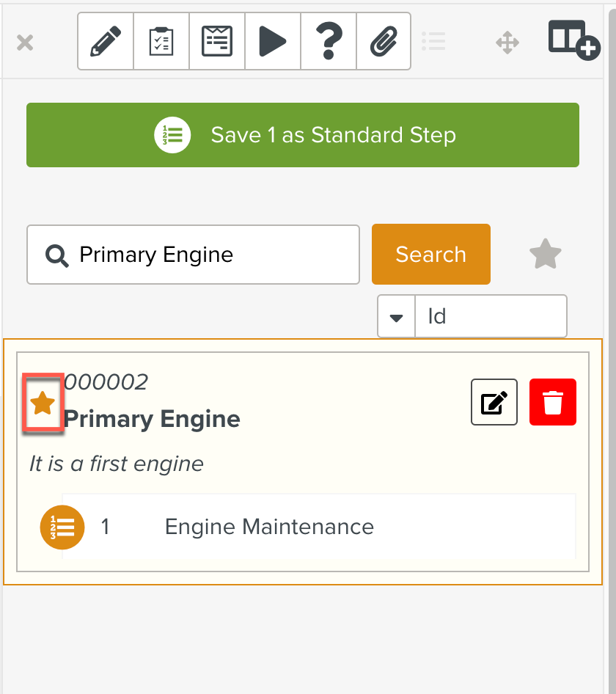
Task: Click the form/ticket icon in the toolbar
Action: 216,41
